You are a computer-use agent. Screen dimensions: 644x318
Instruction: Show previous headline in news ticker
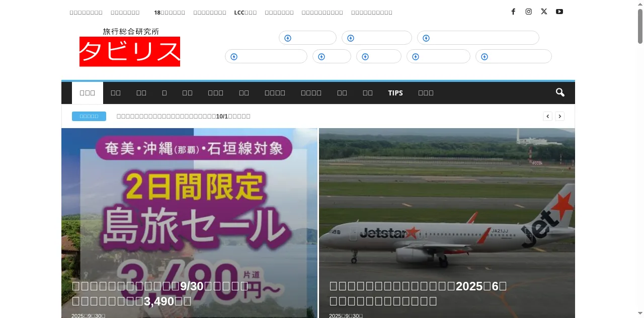[x=548, y=116]
